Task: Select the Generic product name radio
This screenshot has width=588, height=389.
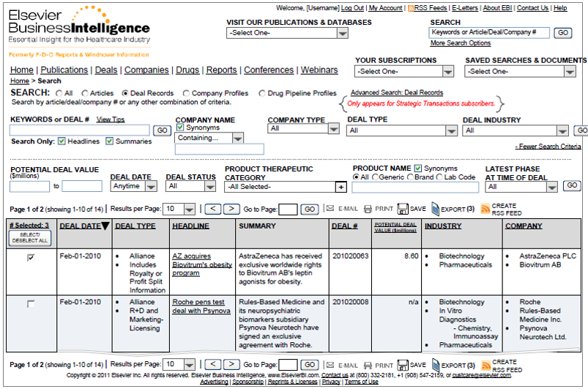Action: click(x=375, y=177)
